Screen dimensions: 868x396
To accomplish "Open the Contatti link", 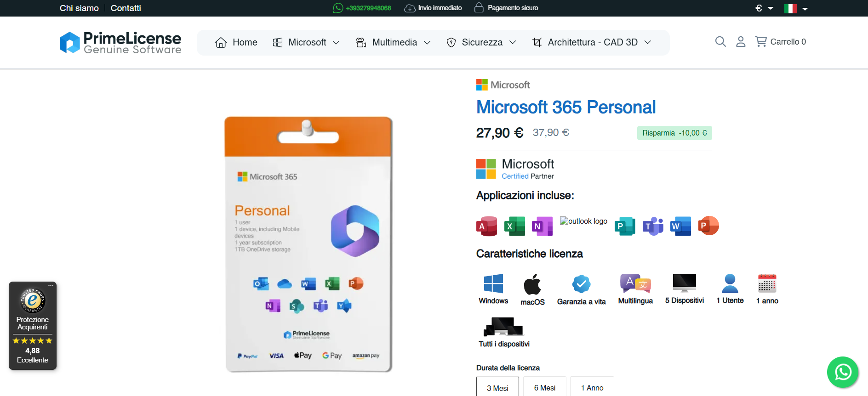I will pyautogui.click(x=126, y=8).
